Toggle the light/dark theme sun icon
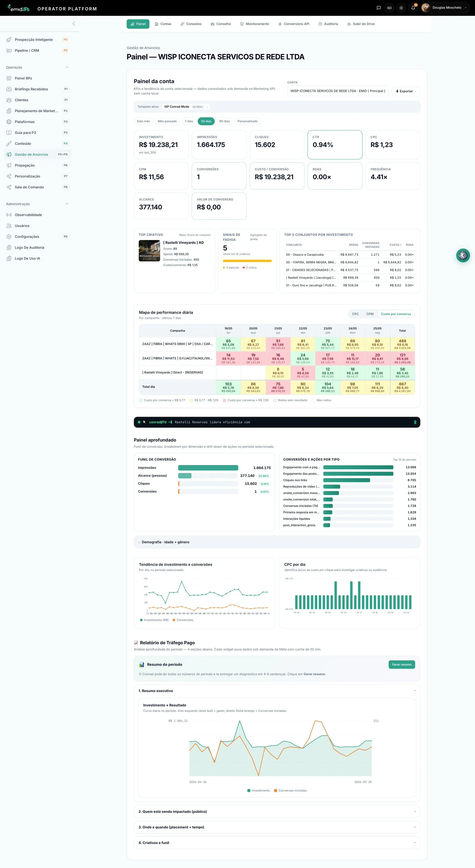 (x=401, y=8)
